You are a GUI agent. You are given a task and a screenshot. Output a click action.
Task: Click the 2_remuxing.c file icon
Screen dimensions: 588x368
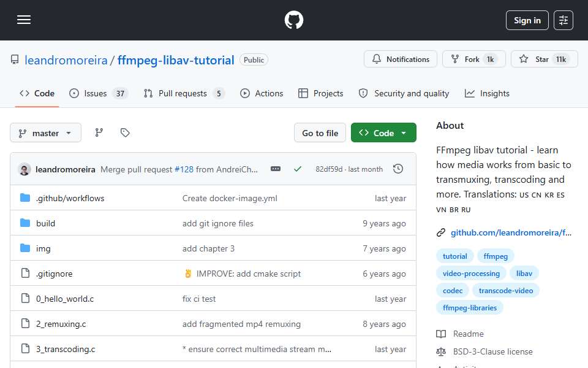pyautogui.click(x=25, y=323)
